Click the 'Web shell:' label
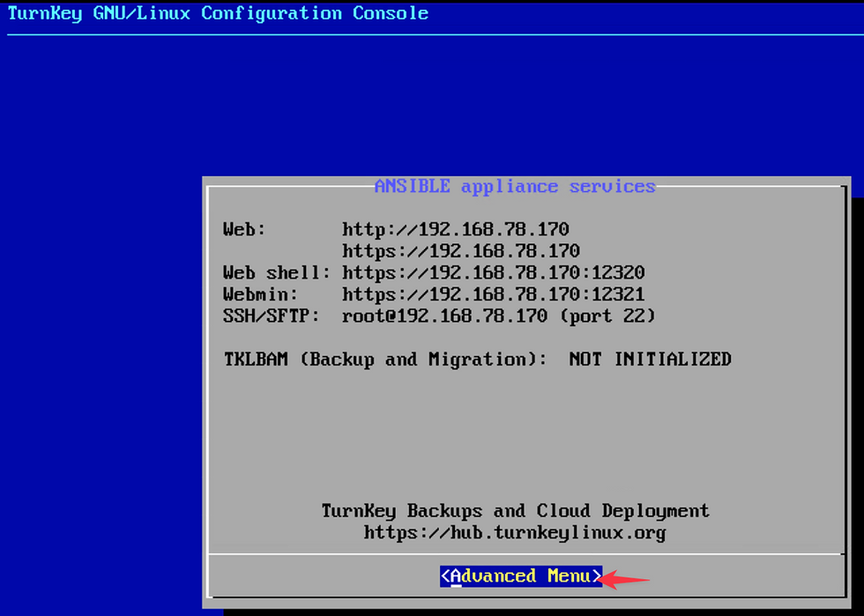Image resolution: width=864 pixels, height=616 pixels. click(x=277, y=272)
